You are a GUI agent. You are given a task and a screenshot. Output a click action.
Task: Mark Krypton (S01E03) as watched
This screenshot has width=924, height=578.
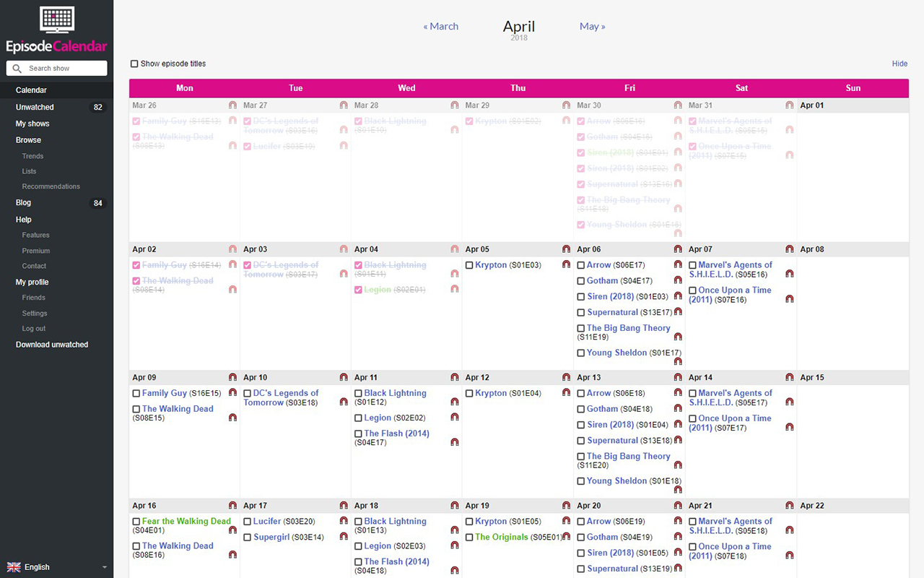click(x=469, y=264)
